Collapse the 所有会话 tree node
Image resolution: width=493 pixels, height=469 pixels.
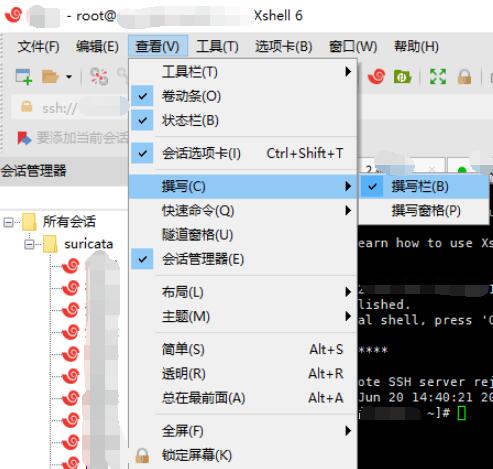pos(8,222)
